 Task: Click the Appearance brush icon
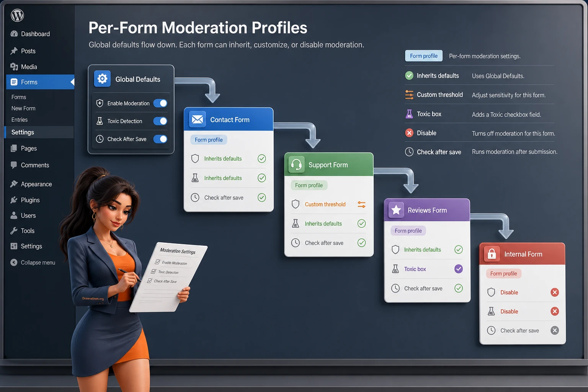[x=14, y=184]
